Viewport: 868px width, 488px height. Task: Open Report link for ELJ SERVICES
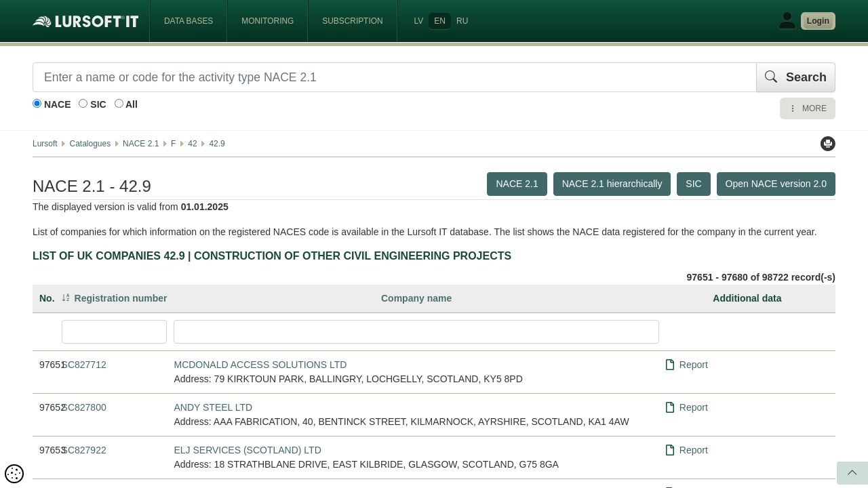(x=694, y=450)
